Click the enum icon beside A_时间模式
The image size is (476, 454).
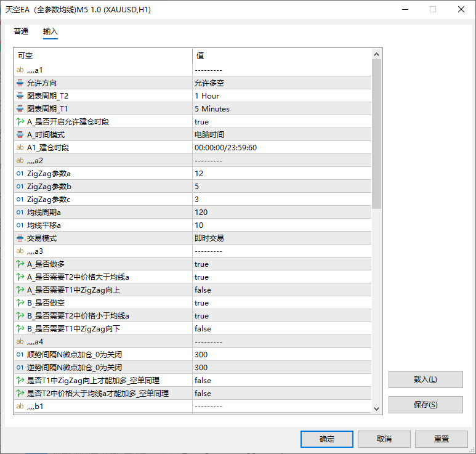pos(20,134)
